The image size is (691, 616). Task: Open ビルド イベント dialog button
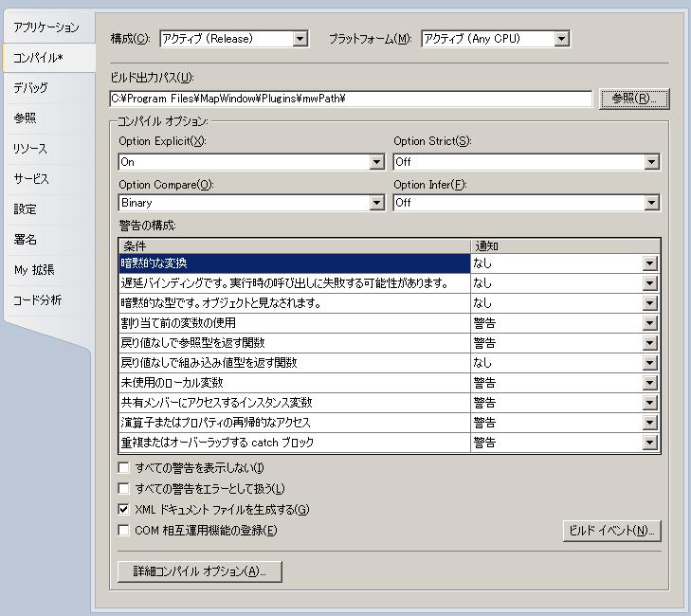tap(610, 531)
